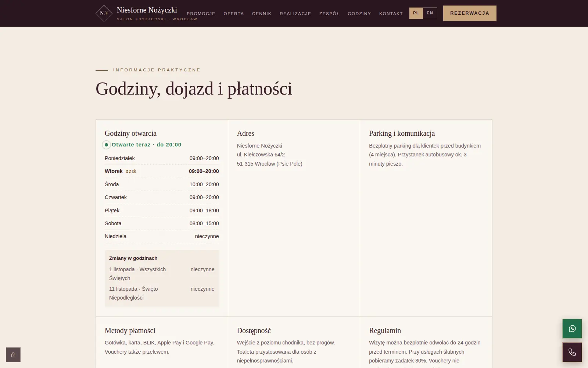This screenshot has width=588, height=368.
Task: Click Piątek 09:00–18:00 hours
Action: click(x=162, y=210)
